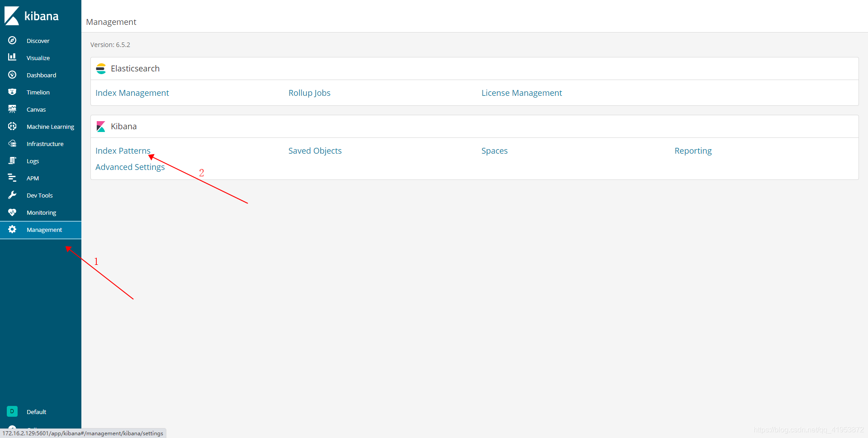Image resolution: width=868 pixels, height=438 pixels.
Task: Select Monitoring label in sidebar
Action: (x=41, y=212)
